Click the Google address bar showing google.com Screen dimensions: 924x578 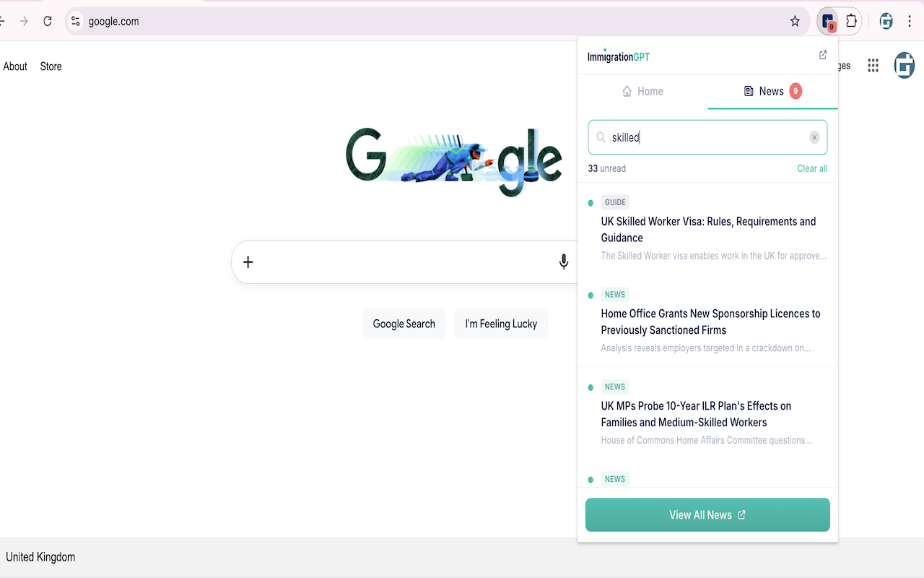tap(437, 21)
